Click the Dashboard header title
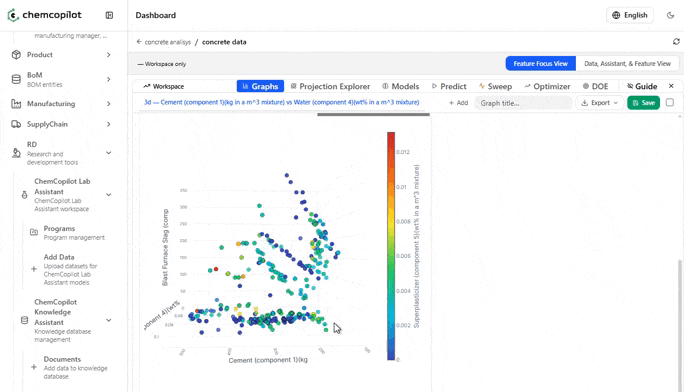 pyautogui.click(x=156, y=15)
